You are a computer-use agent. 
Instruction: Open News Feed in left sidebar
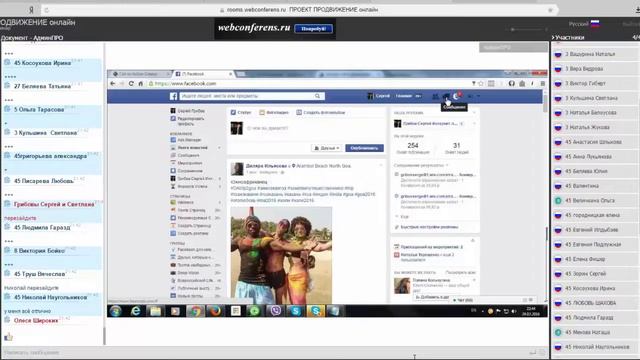(x=189, y=148)
